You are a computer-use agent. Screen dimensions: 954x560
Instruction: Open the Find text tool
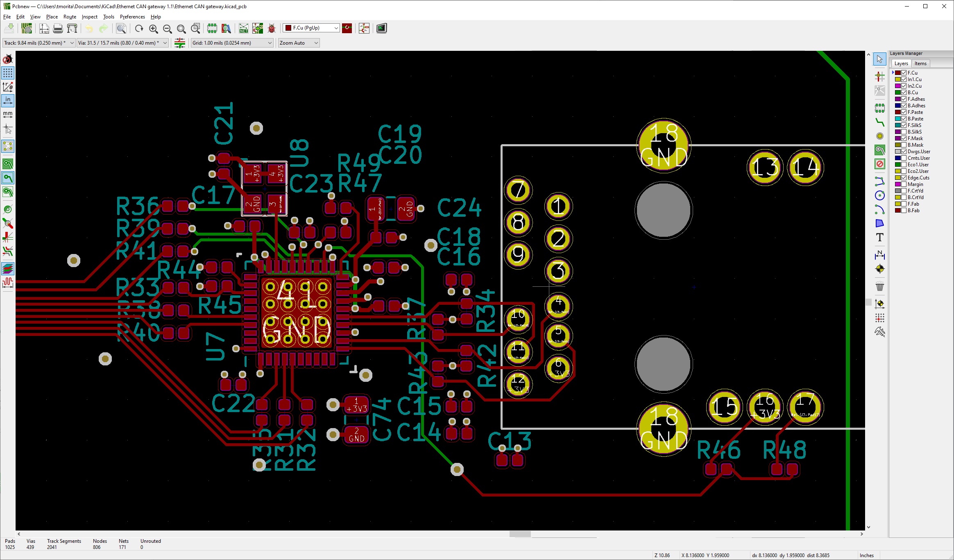pyautogui.click(x=121, y=28)
